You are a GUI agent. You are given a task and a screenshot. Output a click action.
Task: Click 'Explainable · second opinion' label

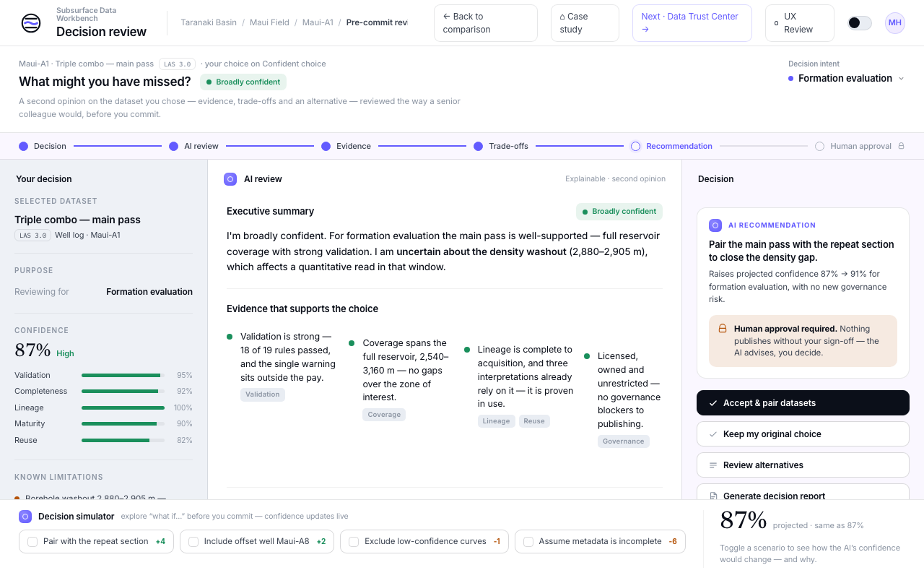coord(615,179)
